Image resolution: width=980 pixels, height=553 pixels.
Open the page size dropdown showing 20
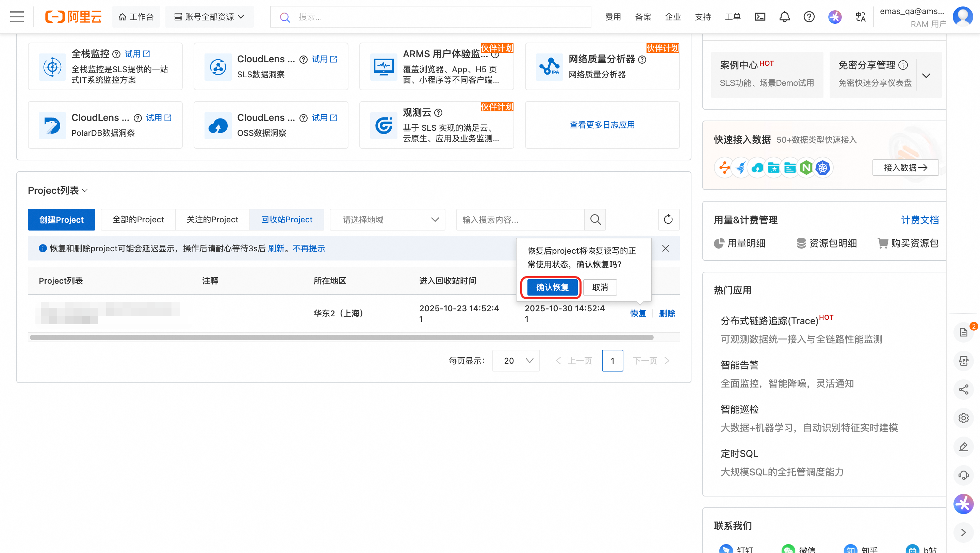tap(516, 360)
